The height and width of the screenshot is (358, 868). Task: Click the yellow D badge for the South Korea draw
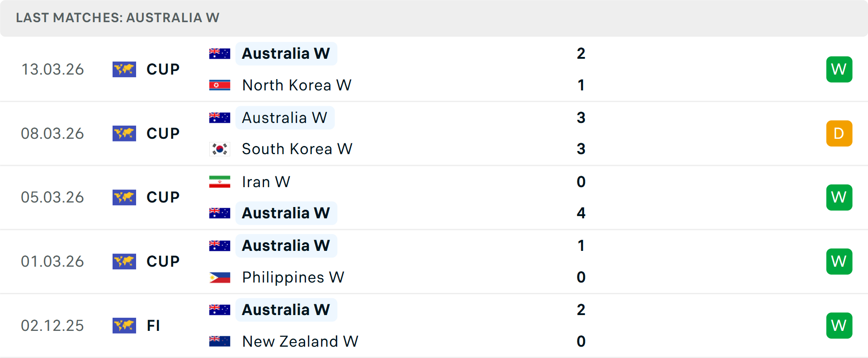[839, 133]
